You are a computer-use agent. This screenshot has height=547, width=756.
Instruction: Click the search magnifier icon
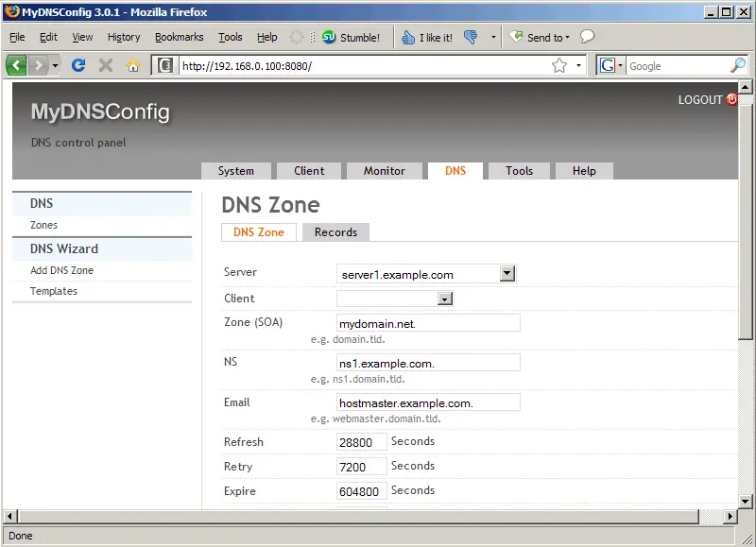point(738,65)
